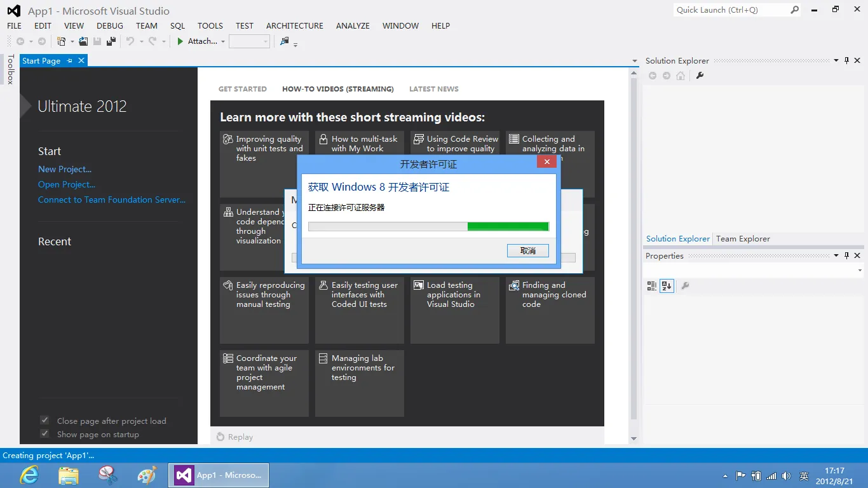The width and height of the screenshot is (868, 488).
Task: Click the Find in Files toolbar icon
Action: pos(284,41)
